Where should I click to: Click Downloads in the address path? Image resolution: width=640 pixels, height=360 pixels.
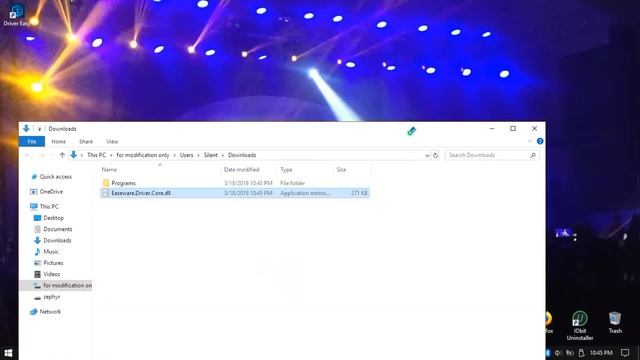(242, 155)
